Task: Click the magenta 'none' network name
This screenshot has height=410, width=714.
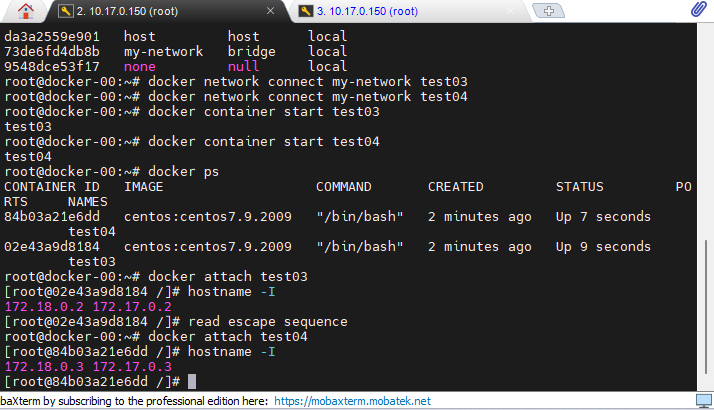Action: [x=140, y=67]
